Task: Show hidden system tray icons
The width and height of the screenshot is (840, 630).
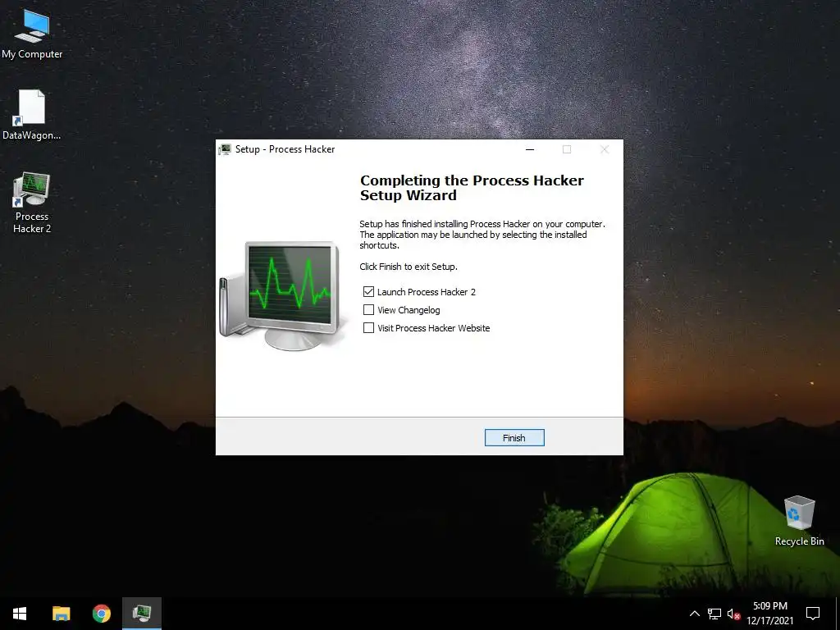Action: (694, 614)
